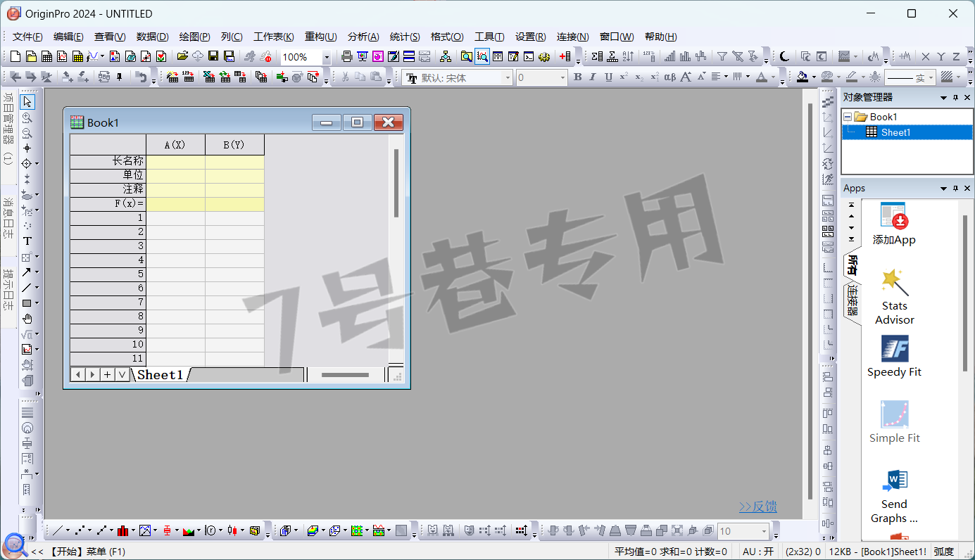975x560 pixels.
Task: Click the Print icon in the toolbar
Action: point(346,56)
